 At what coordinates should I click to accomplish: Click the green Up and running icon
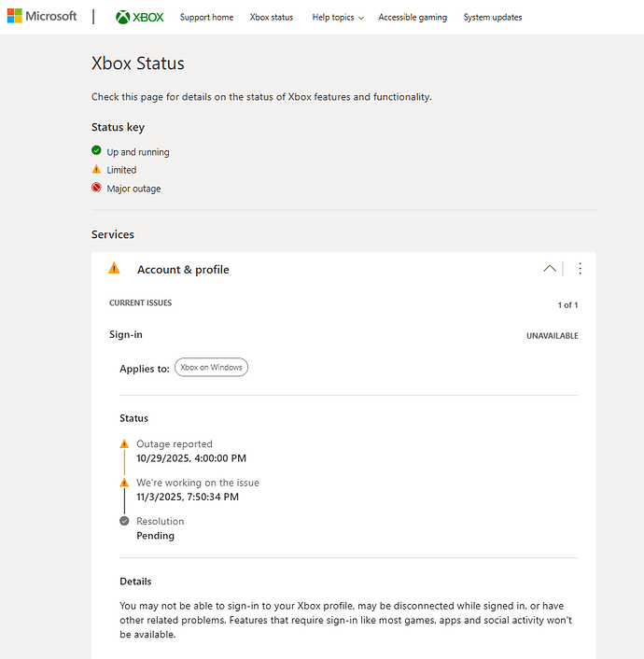tap(96, 151)
